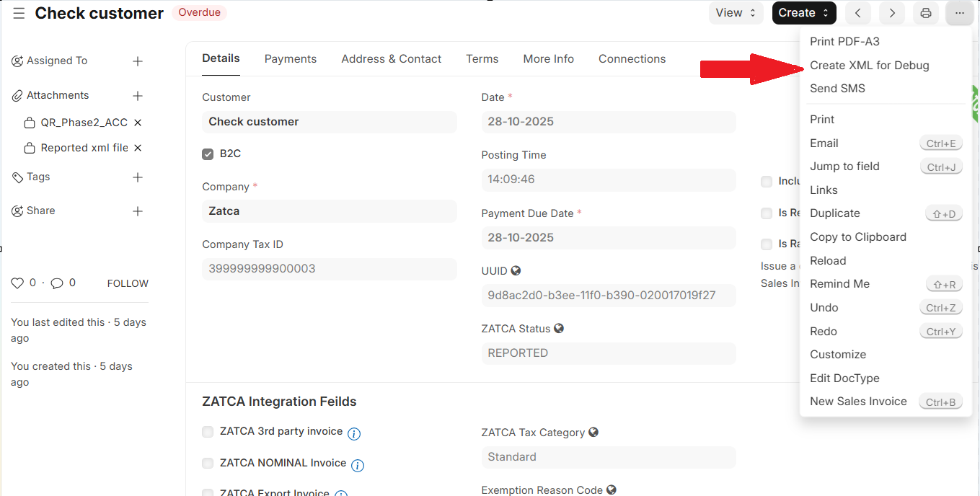Add assignee with Assigned To plus icon
This screenshot has height=496, width=980.
click(x=138, y=61)
